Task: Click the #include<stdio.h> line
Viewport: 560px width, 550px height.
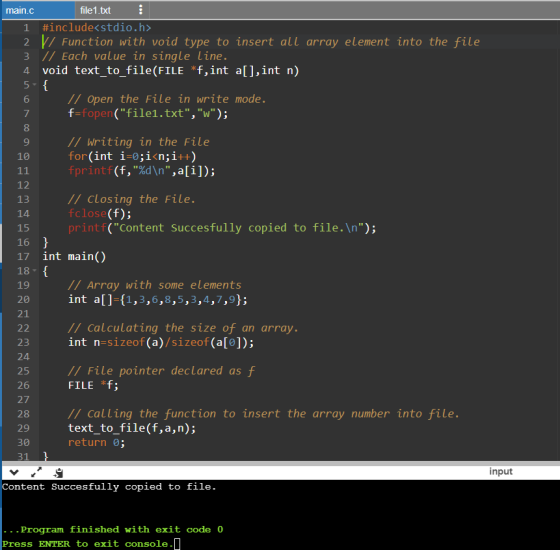Action: pyautogui.click(x=96, y=28)
